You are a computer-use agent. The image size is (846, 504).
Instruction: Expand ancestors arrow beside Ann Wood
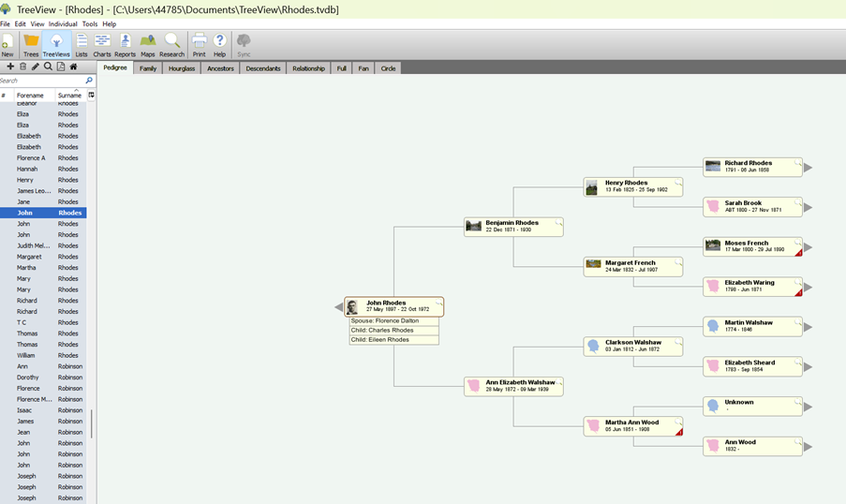808,447
